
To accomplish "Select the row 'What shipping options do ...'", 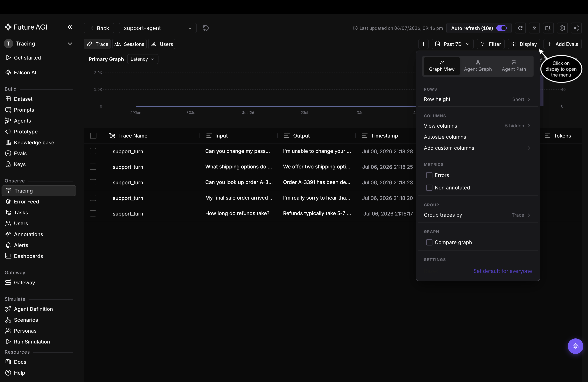I will click(93, 166).
